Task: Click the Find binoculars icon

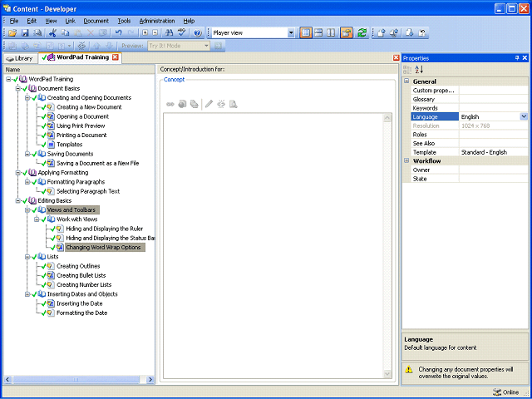Action: coord(169,33)
